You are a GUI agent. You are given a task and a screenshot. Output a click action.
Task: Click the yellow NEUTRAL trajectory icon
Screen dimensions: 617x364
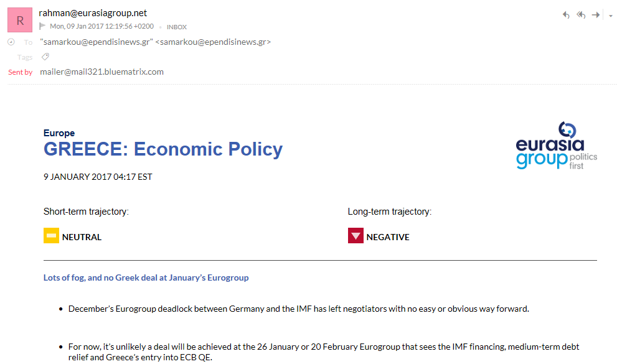51,235
